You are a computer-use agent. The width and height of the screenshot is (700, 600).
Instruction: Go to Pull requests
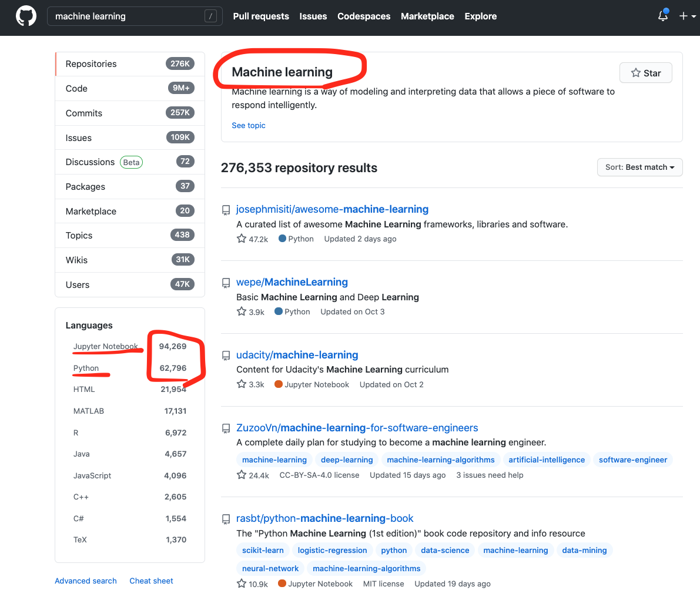tap(261, 16)
